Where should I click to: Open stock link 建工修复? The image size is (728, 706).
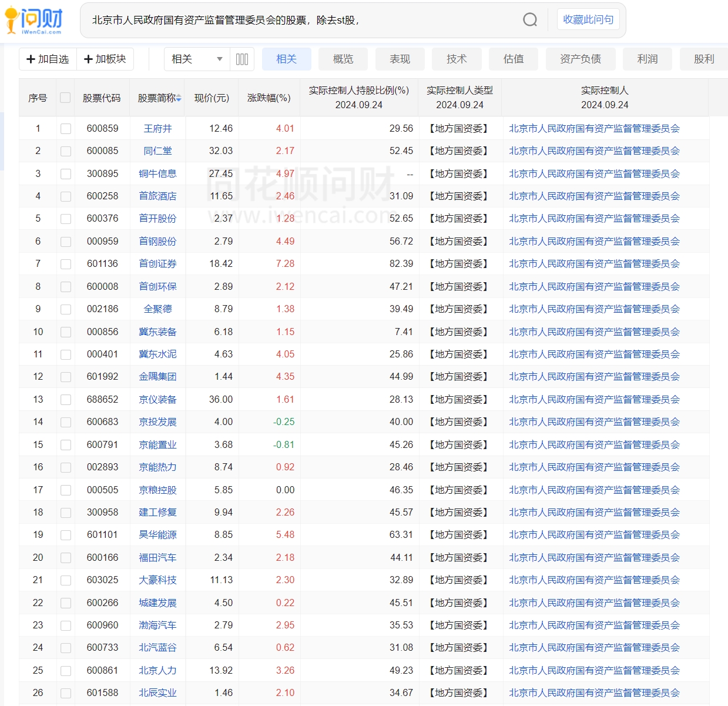[158, 512]
